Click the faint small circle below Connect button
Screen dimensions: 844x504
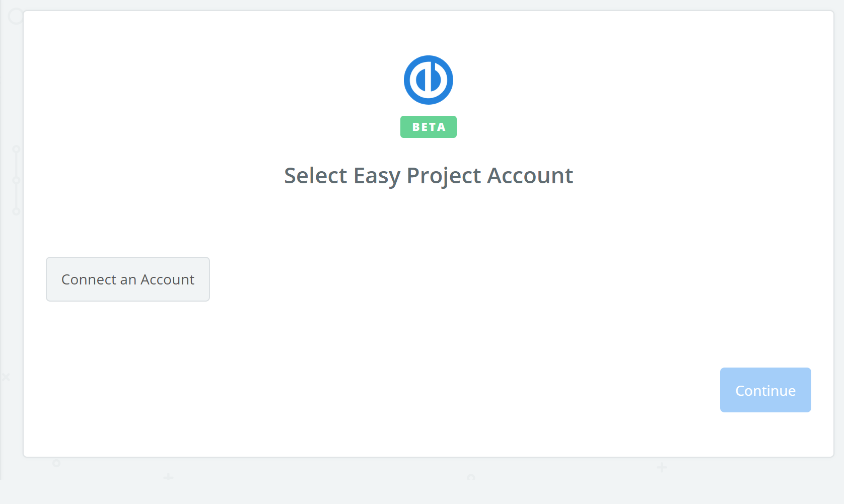[56, 463]
